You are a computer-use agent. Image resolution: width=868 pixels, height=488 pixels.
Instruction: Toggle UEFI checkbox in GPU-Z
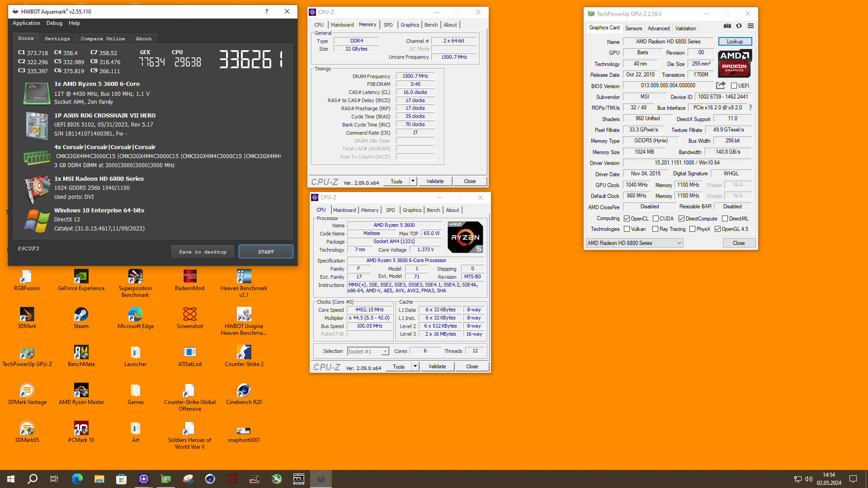point(734,86)
